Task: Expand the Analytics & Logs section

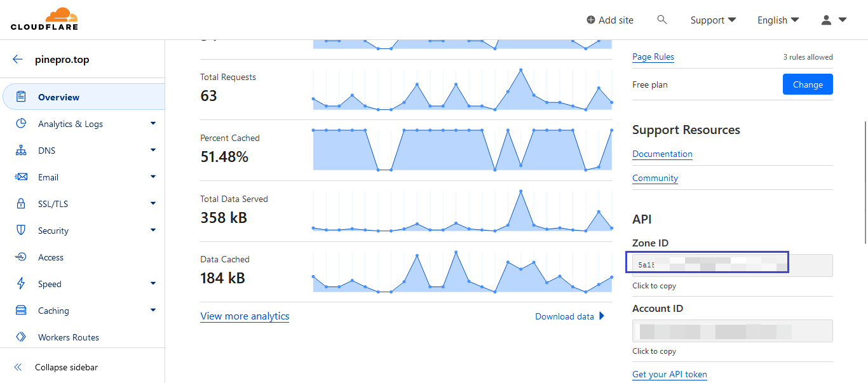Action: tap(153, 124)
